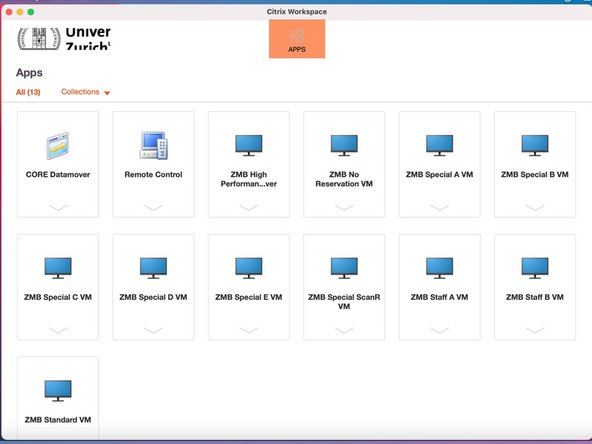Launch ZMB Special C VM monitor icon
The image size is (592, 444).
(x=58, y=268)
